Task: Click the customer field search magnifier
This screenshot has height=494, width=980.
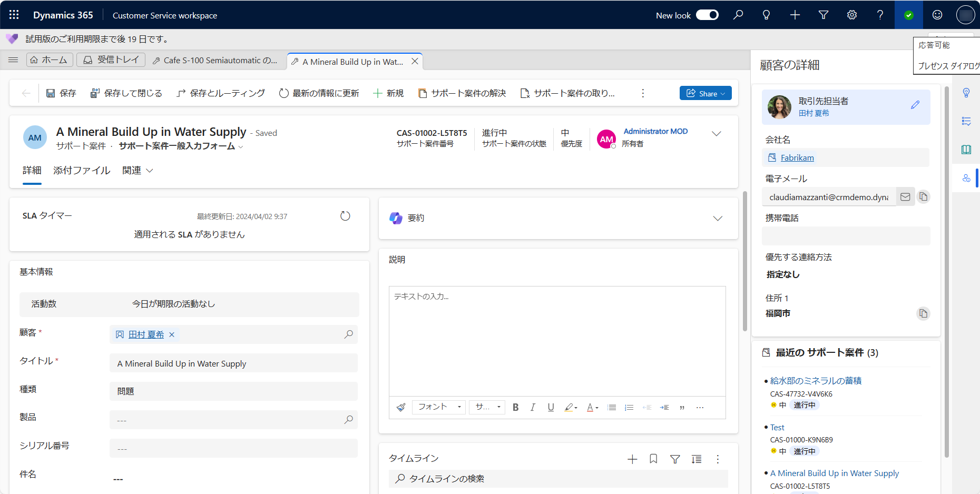Action: point(348,334)
